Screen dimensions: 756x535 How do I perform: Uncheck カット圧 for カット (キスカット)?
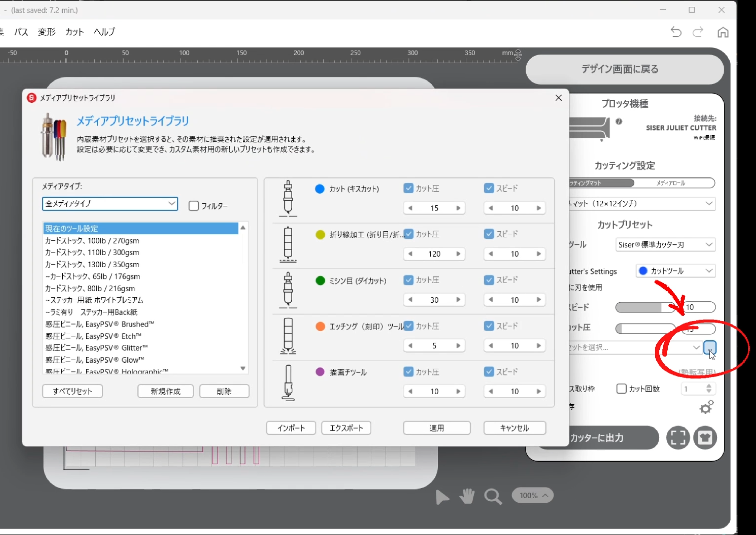pyautogui.click(x=408, y=188)
